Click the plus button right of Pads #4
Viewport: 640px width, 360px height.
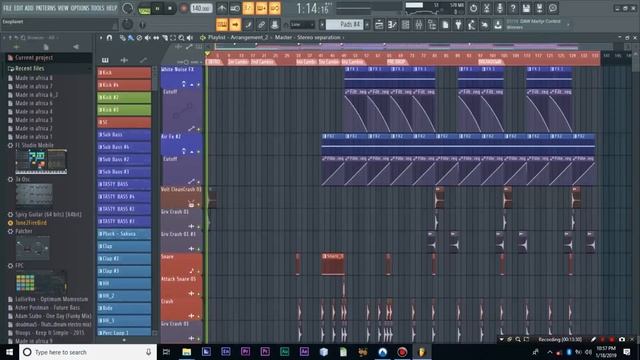pyautogui.click(x=367, y=25)
